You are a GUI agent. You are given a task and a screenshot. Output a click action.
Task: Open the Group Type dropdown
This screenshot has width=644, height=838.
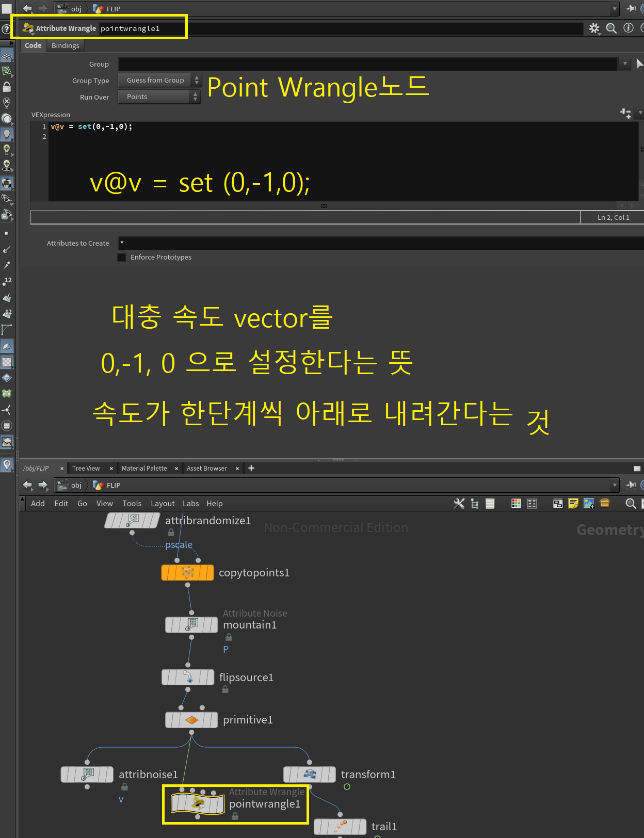[159, 80]
